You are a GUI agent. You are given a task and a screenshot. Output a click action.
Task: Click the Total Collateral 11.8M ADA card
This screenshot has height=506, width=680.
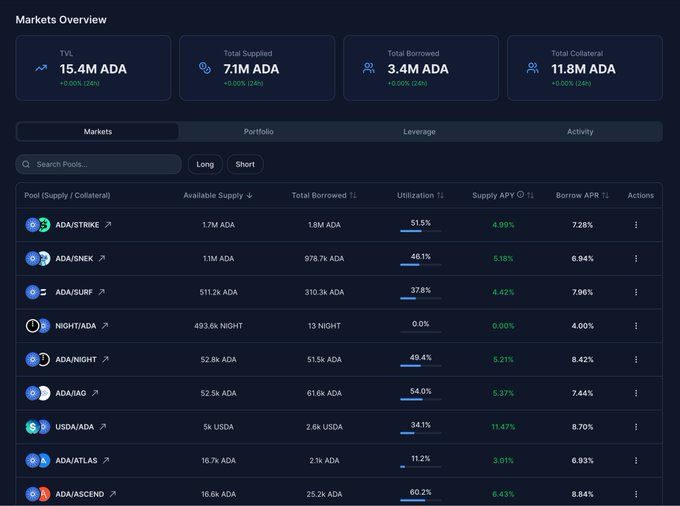(x=585, y=68)
